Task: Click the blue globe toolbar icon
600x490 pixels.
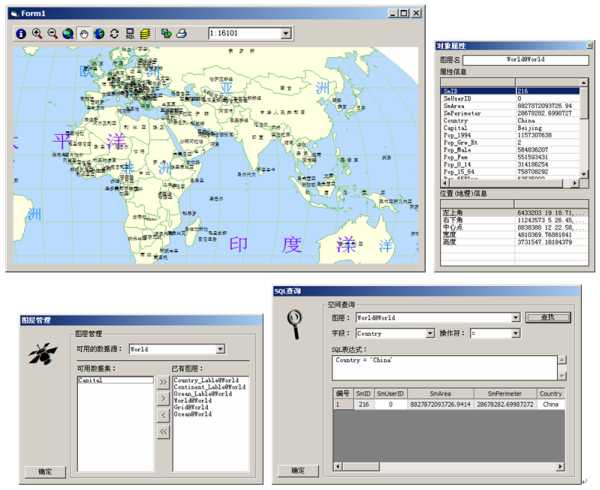Action: [99, 34]
